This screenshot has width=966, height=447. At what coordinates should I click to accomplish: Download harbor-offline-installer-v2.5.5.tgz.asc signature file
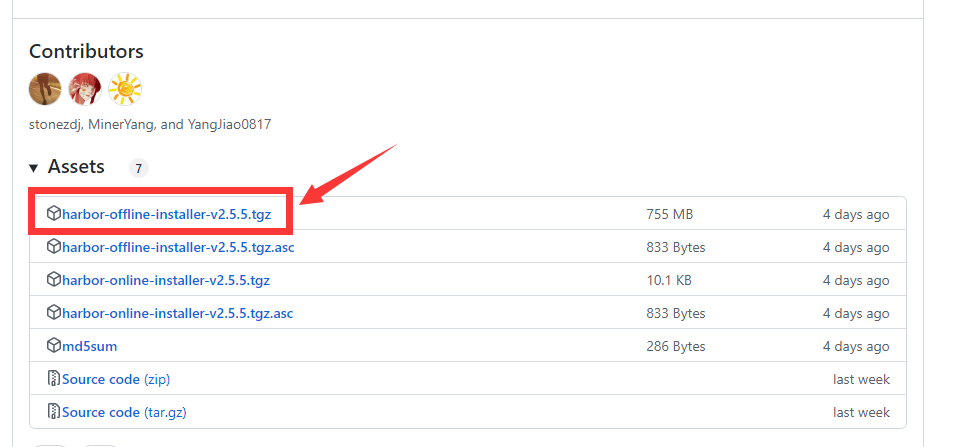coord(178,248)
